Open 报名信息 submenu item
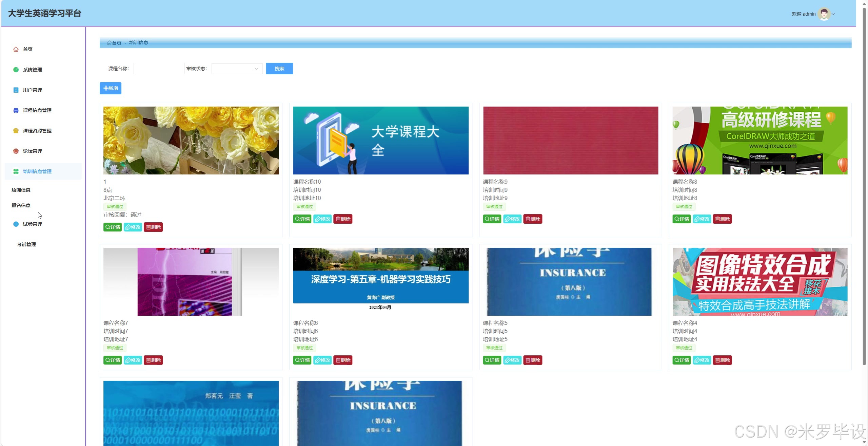868x446 pixels. pos(21,206)
